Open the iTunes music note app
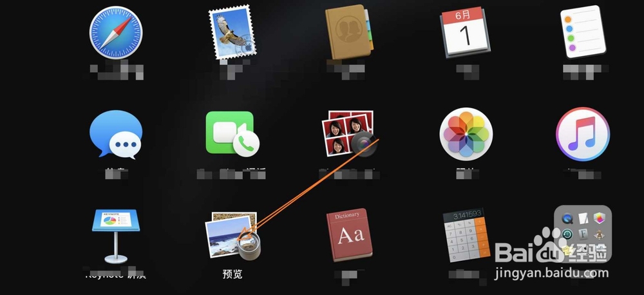Image resolution: width=644 pixels, height=295 pixels. coord(583,135)
